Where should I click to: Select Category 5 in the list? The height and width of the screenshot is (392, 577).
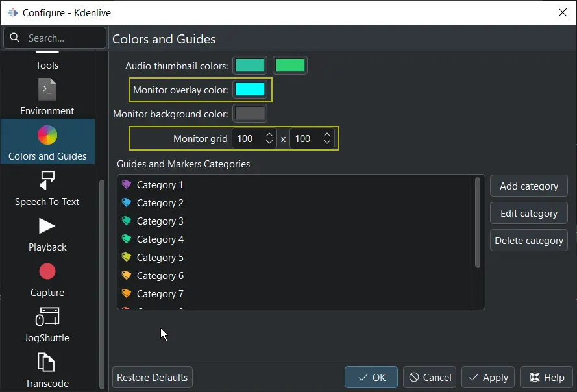coord(295,257)
